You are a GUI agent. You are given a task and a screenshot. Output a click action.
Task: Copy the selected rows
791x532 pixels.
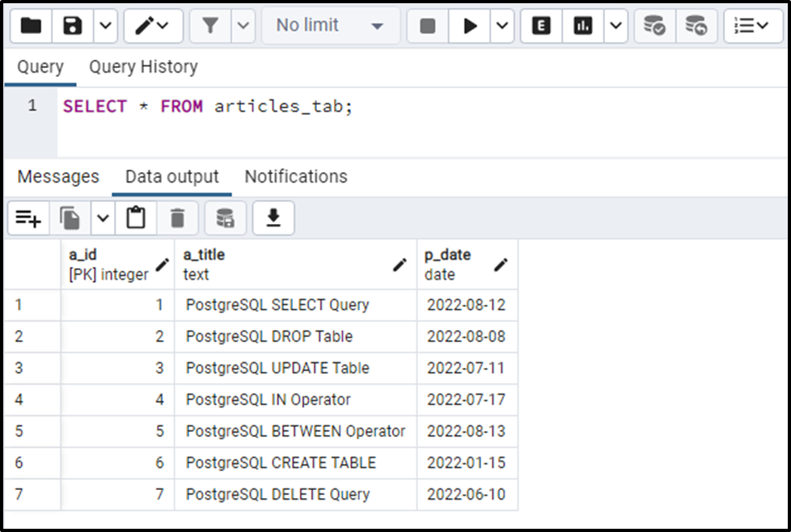(69, 217)
